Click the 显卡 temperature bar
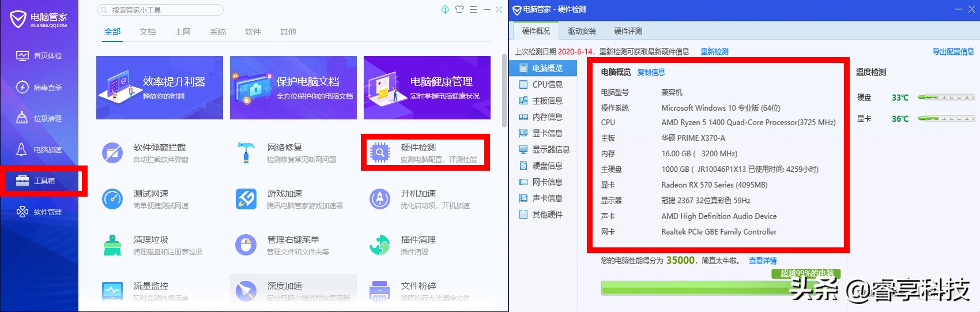The height and width of the screenshot is (312, 980). tap(946, 118)
